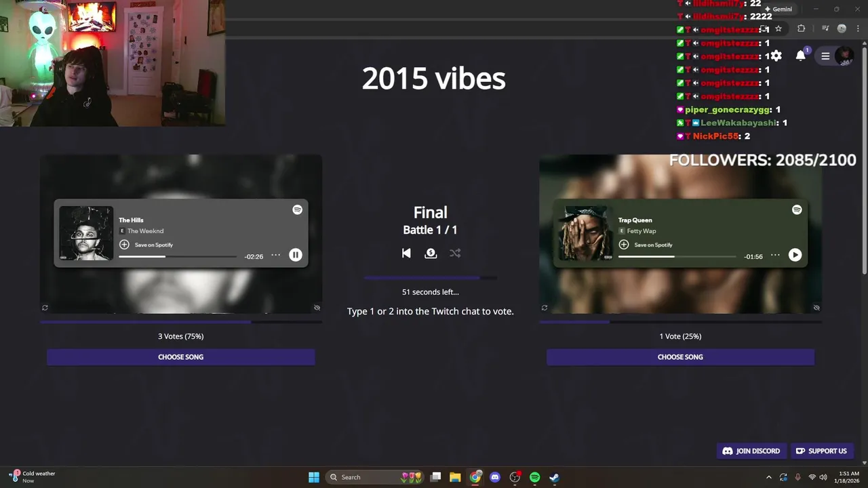
Task: Expand hidden system tray icons
Action: tap(768, 477)
